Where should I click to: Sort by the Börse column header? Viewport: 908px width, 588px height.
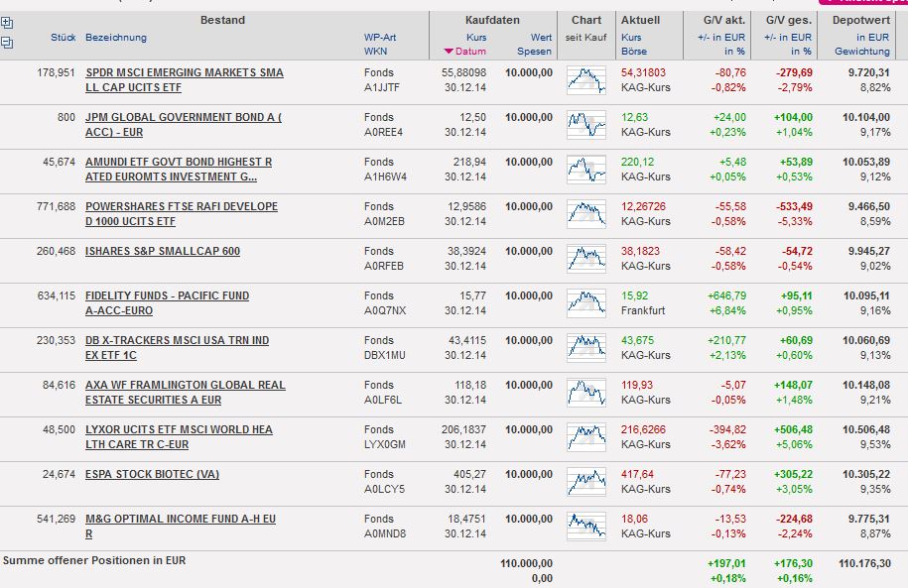[x=633, y=52]
